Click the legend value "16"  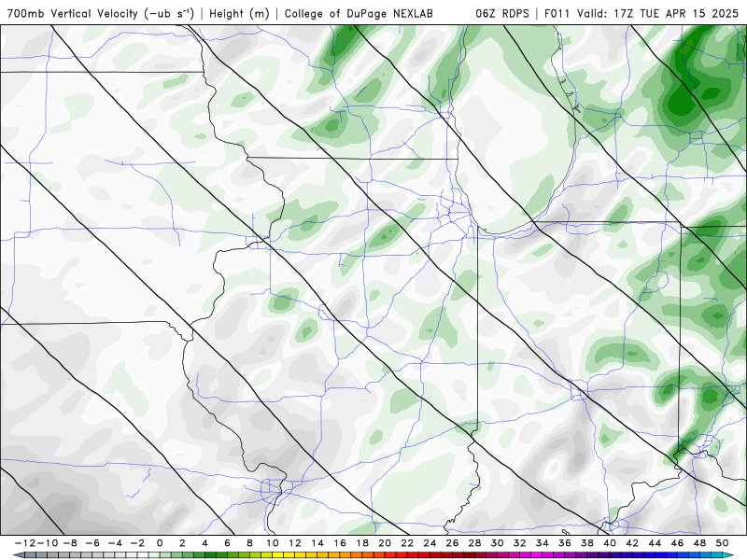[340, 543]
